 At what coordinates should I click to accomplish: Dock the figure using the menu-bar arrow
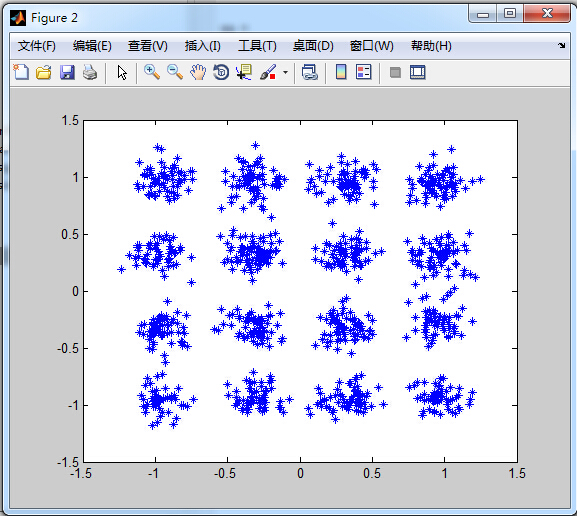[562, 46]
